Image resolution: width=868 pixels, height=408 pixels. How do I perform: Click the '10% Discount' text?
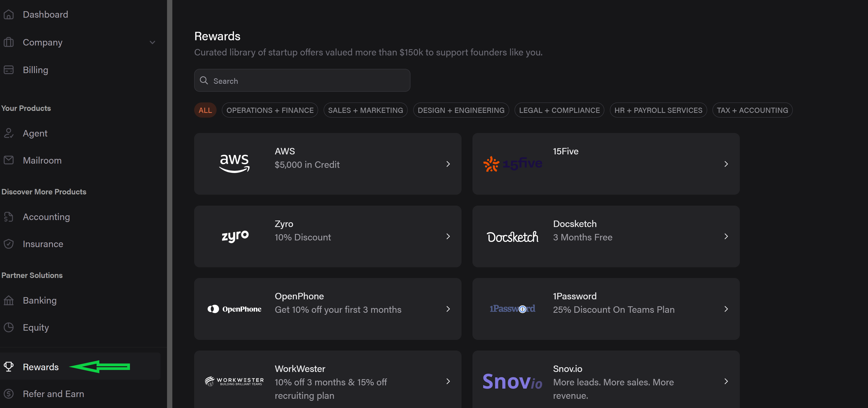point(303,237)
